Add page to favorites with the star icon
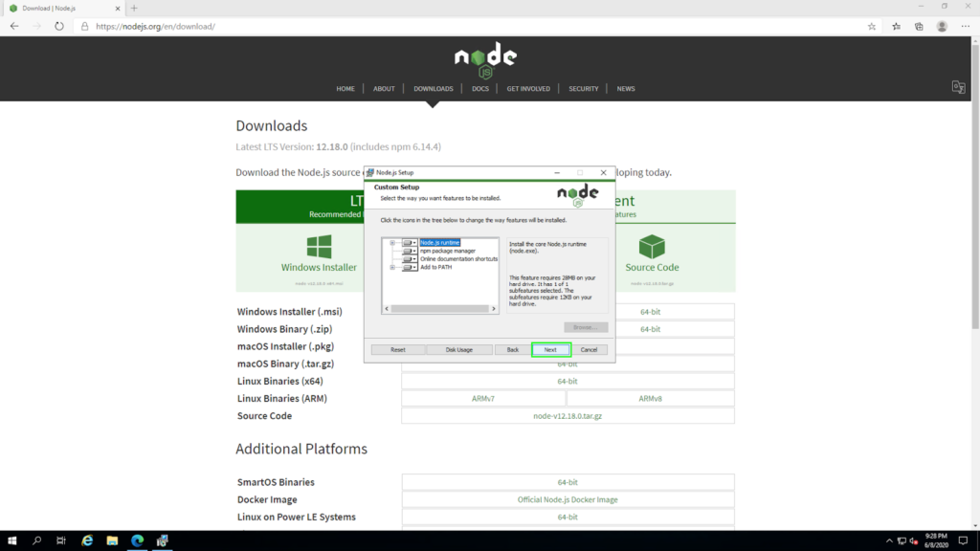Screen dimensions: 980x551 [871, 27]
